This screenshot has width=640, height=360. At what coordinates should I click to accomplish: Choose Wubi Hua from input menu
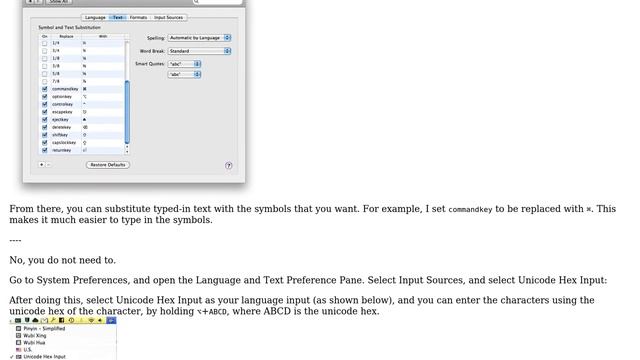pos(34,343)
